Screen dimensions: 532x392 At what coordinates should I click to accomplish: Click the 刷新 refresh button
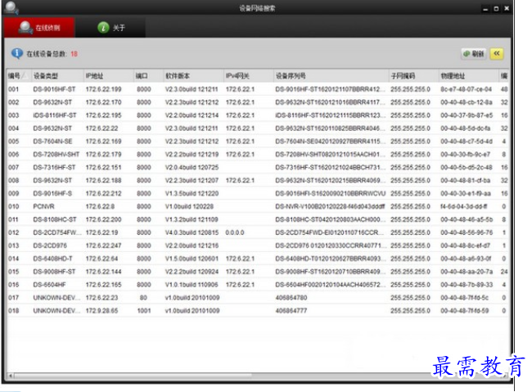(474, 54)
